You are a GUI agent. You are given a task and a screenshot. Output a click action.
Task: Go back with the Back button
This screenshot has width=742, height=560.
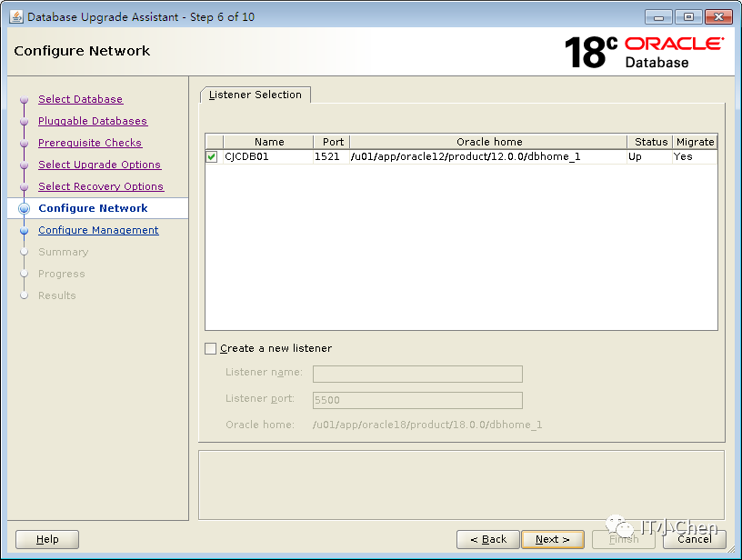(488, 539)
